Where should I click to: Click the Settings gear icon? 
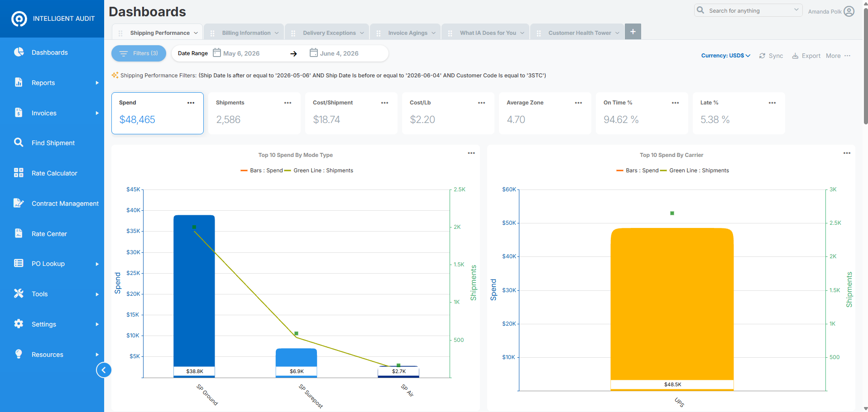click(x=19, y=324)
